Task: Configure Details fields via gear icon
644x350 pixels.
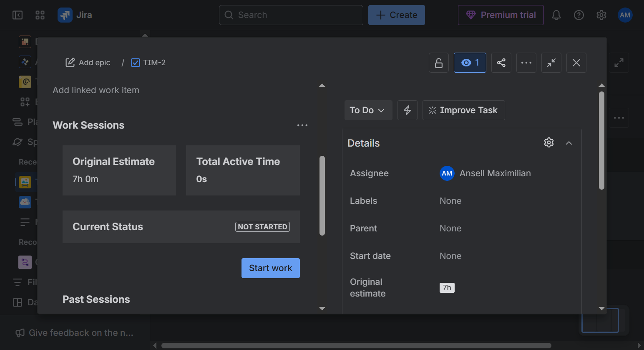Action: point(549,143)
